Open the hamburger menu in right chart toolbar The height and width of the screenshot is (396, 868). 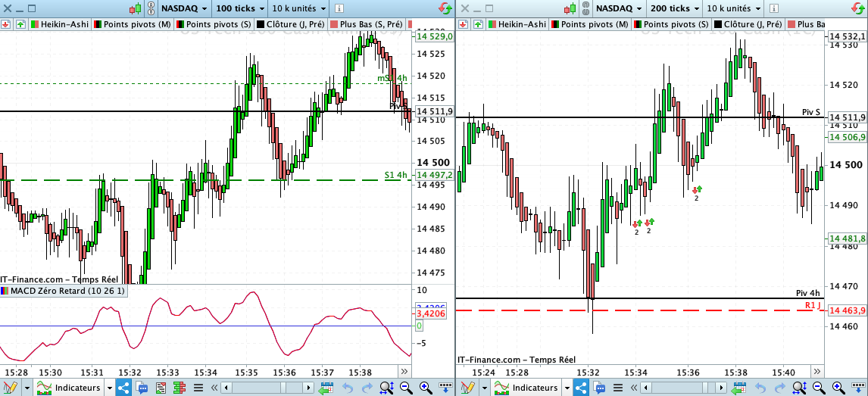[618, 388]
